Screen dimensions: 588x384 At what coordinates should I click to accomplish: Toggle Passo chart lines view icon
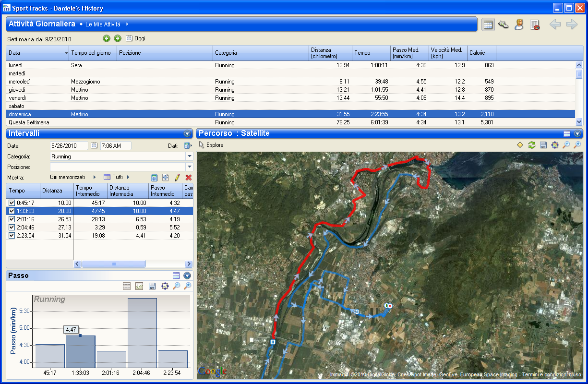pos(127,286)
